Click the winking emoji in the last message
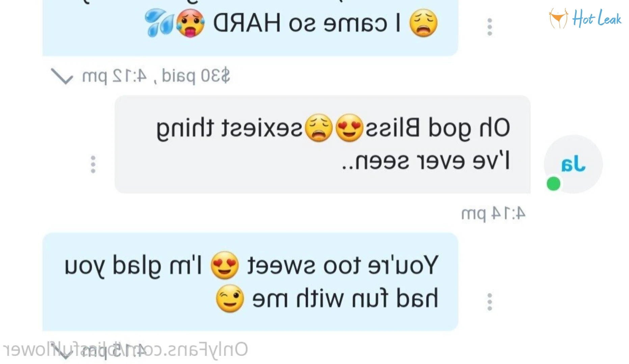This screenshot has width=629, height=364. point(230,298)
